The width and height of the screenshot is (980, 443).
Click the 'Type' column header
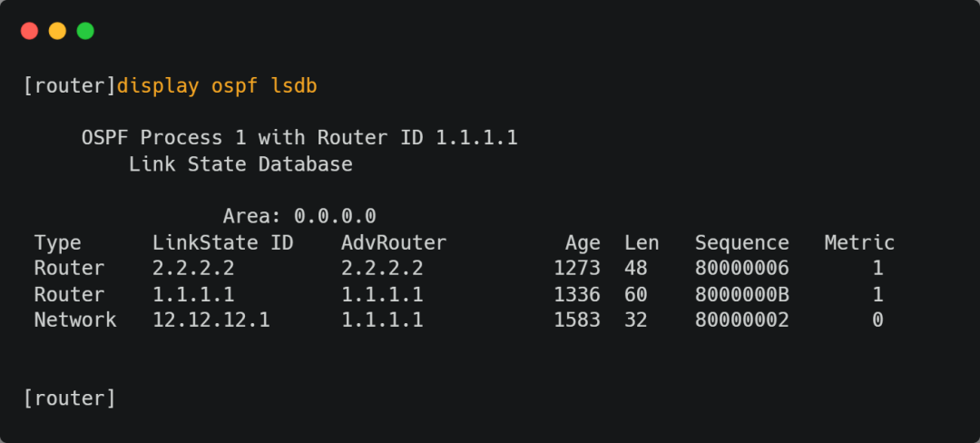pyautogui.click(x=57, y=242)
